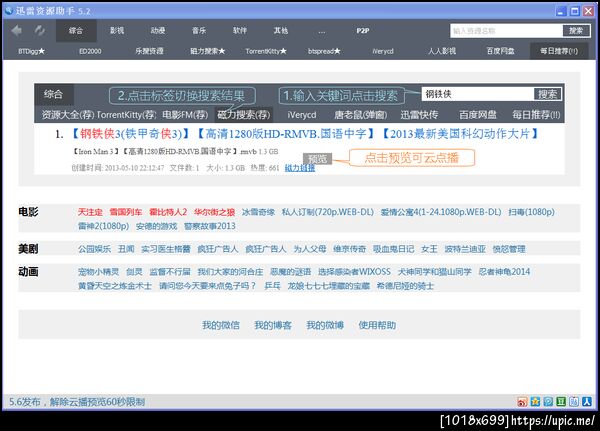Open anime link 我们大家的河合庄
The image size is (600, 431).
230,272
